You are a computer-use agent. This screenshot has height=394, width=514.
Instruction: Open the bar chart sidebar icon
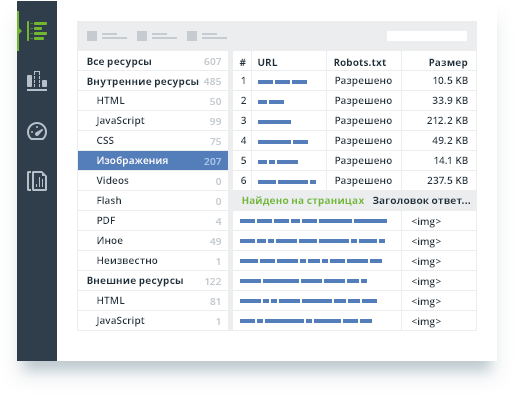37,81
